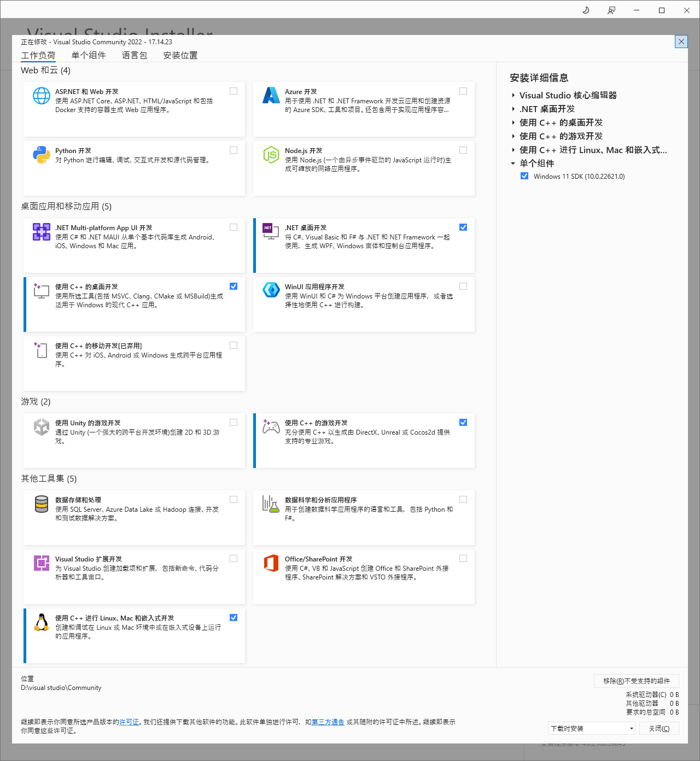The width and height of the screenshot is (700, 761).
Task: Expand Visual Studio 核心编辑器 details
Action: pyautogui.click(x=514, y=95)
